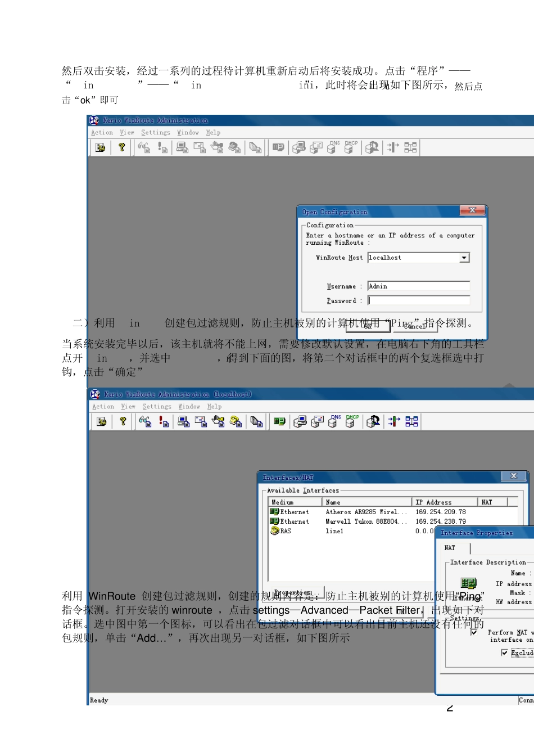Click green DHCP icon in localhost toolbar

pos(352,421)
